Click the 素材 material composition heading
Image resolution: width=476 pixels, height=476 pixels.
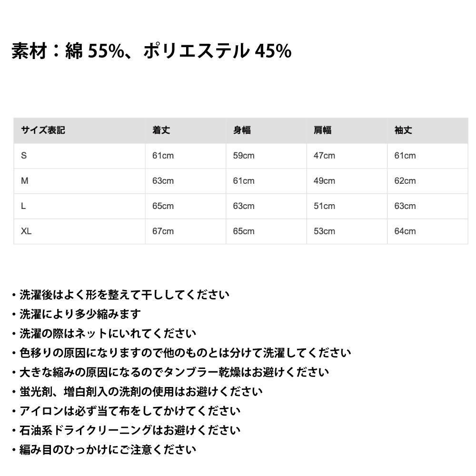click(151, 50)
